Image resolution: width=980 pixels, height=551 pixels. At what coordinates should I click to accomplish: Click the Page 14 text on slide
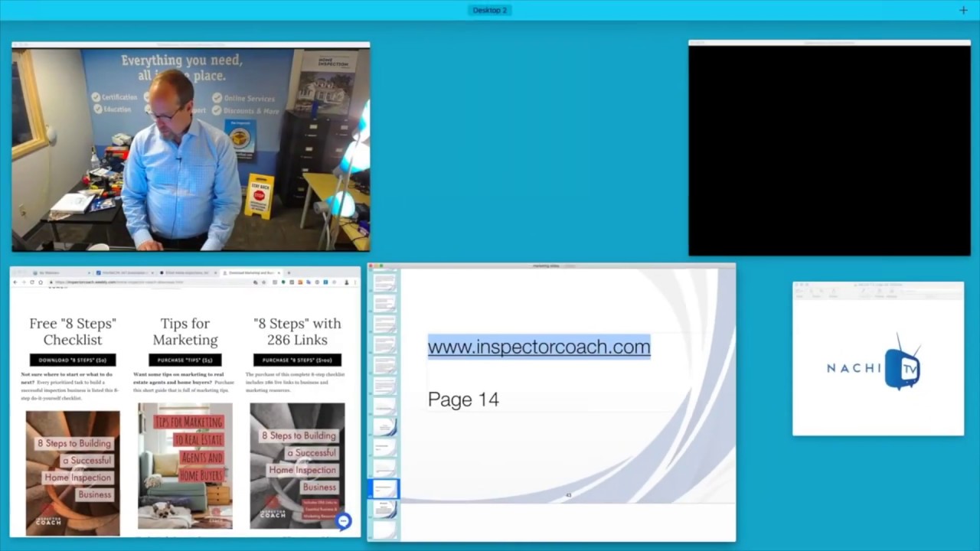(463, 399)
